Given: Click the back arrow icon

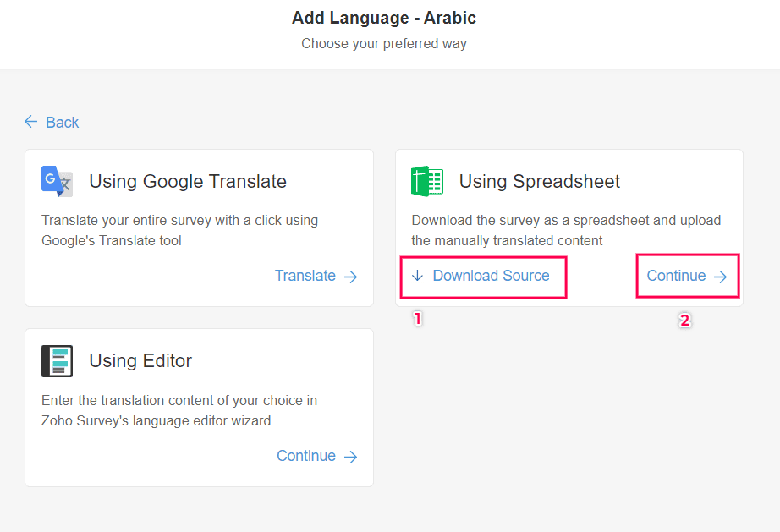Looking at the screenshot, I should pos(31,122).
